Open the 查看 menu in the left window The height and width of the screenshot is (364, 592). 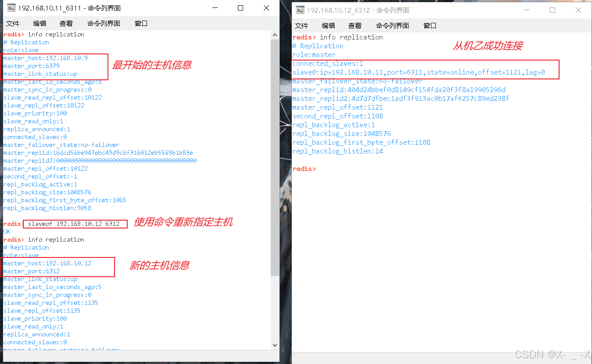click(x=66, y=23)
